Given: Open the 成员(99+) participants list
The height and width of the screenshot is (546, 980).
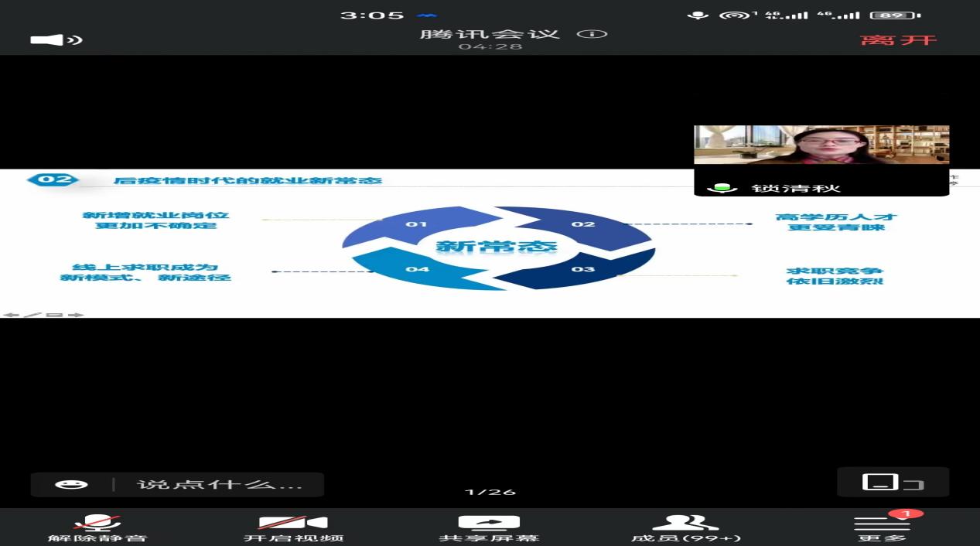Looking at the screenshot, I should tap(685, 527).
